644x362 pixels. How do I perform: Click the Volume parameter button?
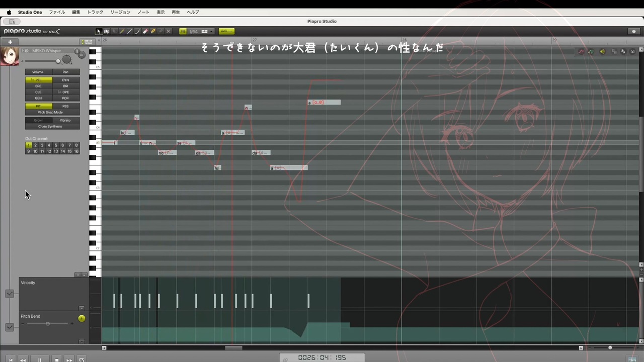tap(38, 72)
